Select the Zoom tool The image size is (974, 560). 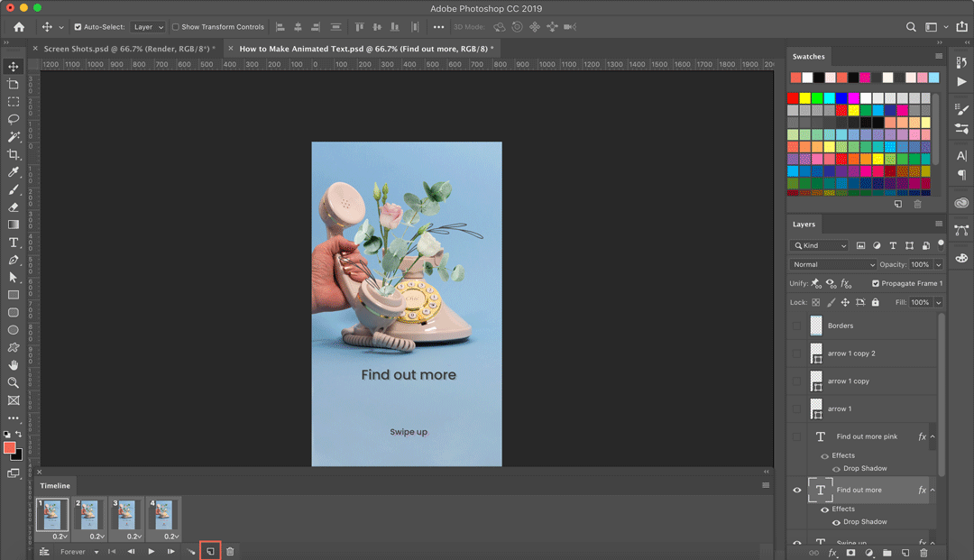tap(13, 382)
